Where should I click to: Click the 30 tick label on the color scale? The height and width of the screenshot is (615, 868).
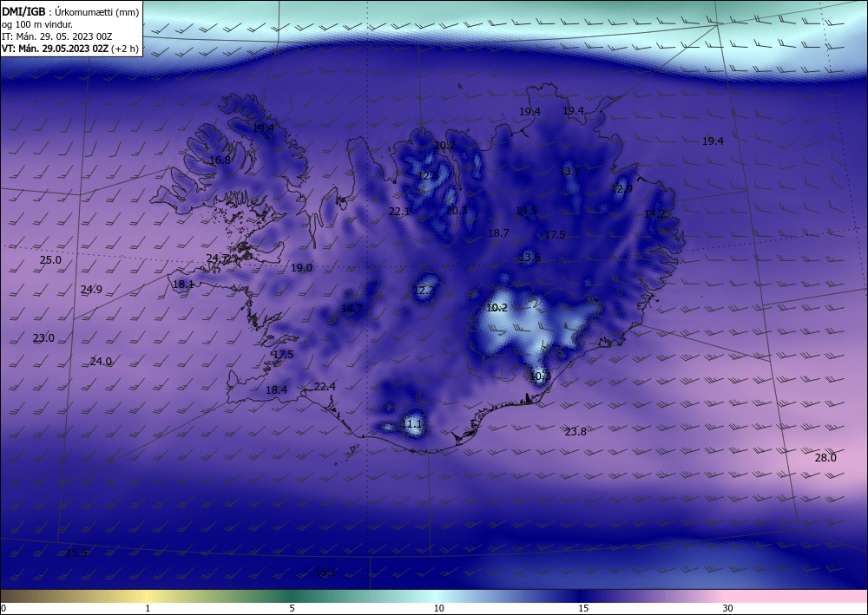point(728,609)
